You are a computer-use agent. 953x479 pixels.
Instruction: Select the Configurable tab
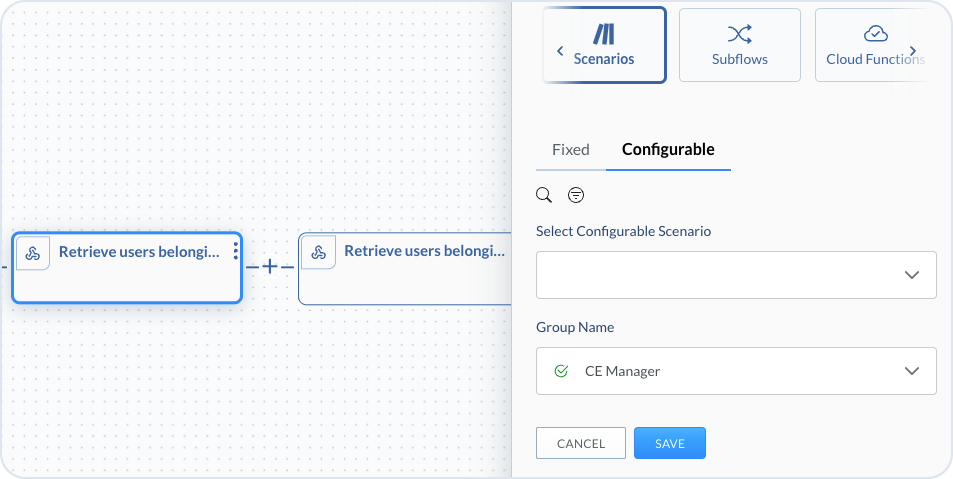point(668,149)
